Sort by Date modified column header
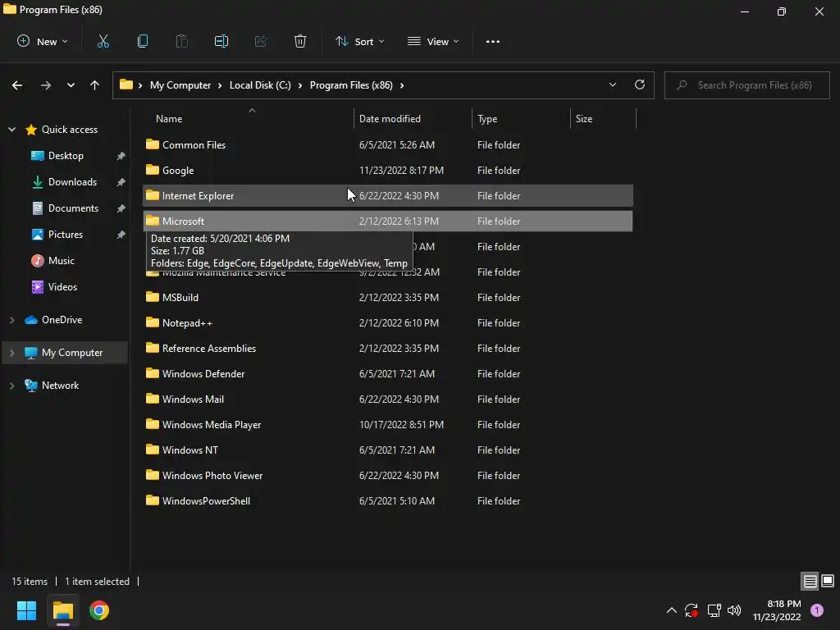This screenshot has width=840, height=630. point(413,118)
